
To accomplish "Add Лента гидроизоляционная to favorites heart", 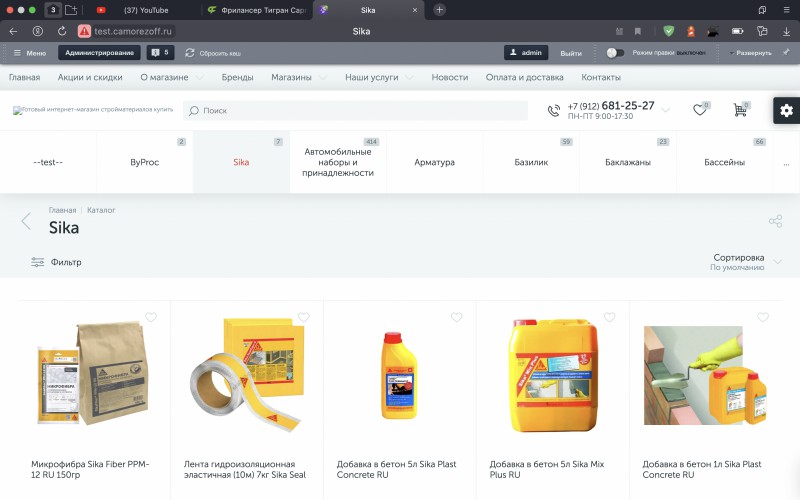I will pos(304,317).
